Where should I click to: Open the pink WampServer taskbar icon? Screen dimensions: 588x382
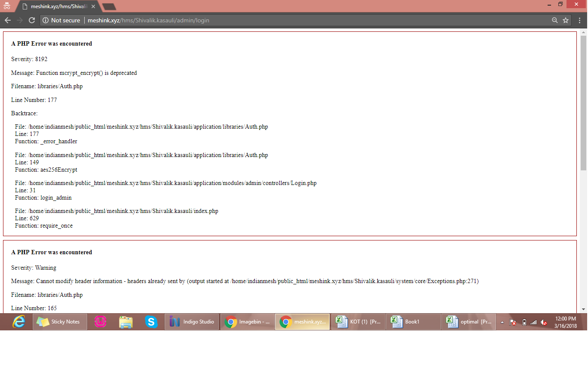tap(101, 322)
